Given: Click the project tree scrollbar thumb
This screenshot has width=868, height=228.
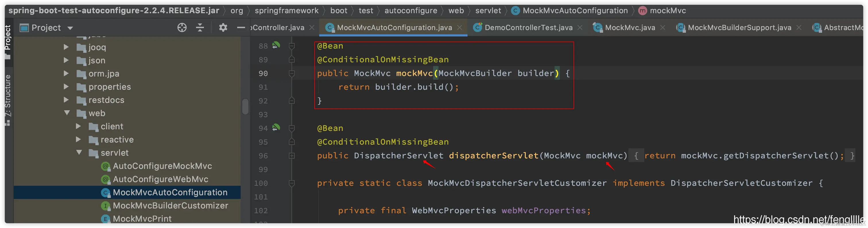Looking at the screenshot, I should point(245,106).
